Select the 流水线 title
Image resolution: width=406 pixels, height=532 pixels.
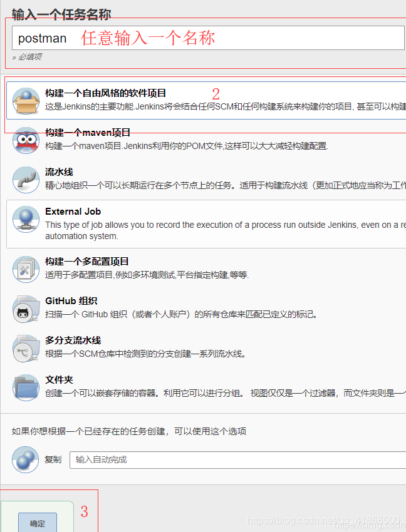point(59,172)
